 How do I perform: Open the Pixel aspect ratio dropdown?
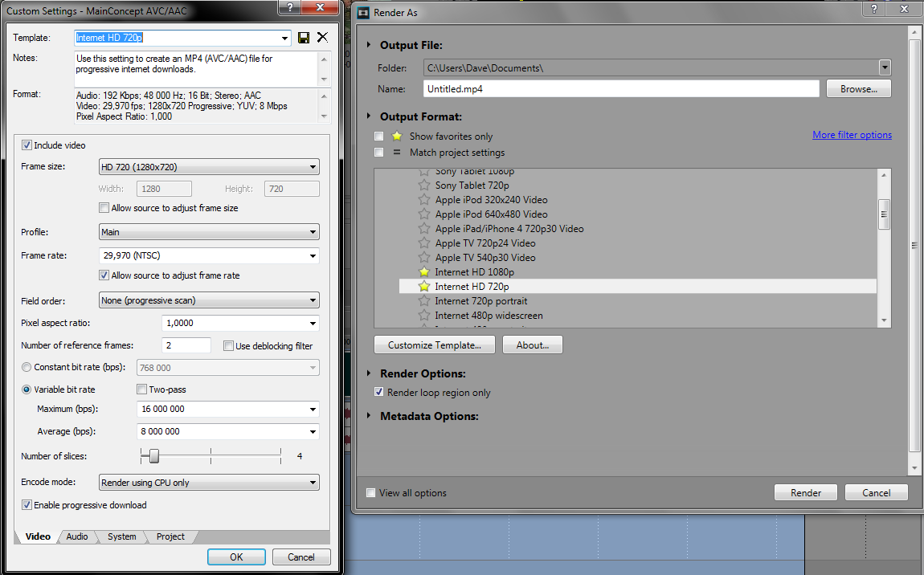tap(313, 323)
